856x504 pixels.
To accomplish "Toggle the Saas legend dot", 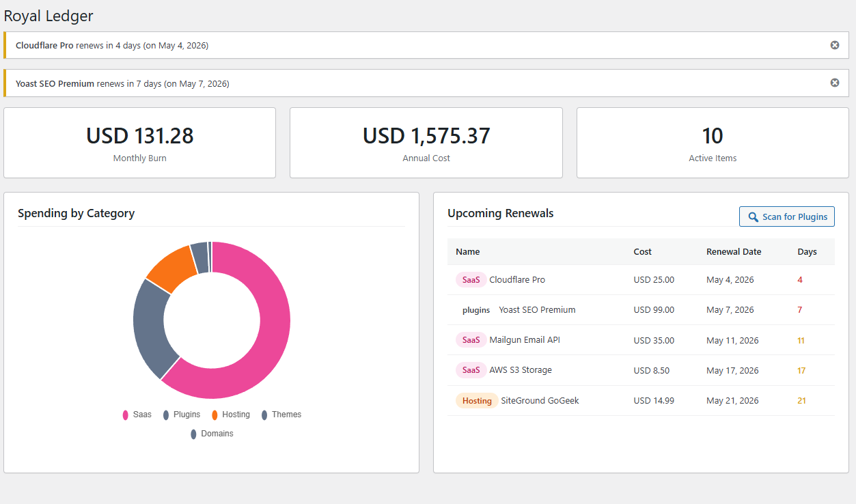I will tap(126, 415).
